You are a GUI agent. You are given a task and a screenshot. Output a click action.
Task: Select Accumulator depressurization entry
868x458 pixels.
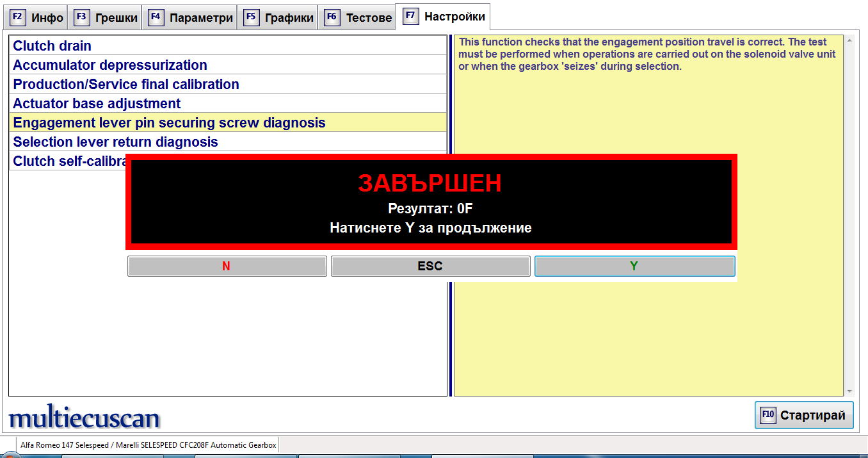[110, 65]
